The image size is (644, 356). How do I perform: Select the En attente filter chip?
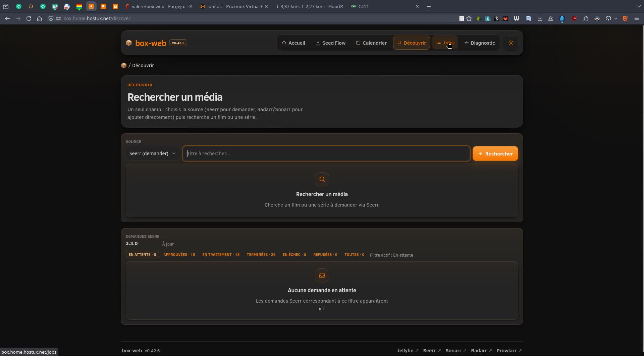click(142, 255)
